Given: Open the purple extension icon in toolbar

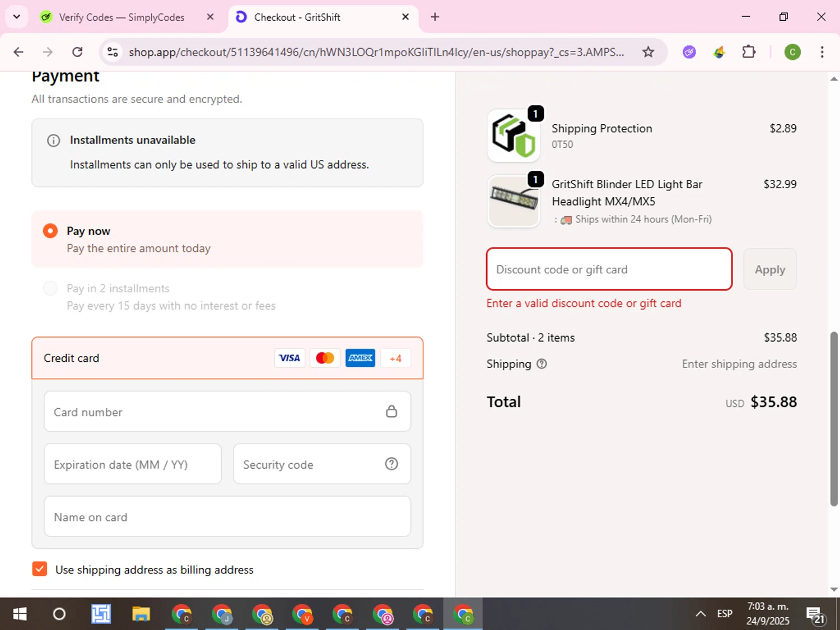Looking at the screenshot, I should pos(689,52).
